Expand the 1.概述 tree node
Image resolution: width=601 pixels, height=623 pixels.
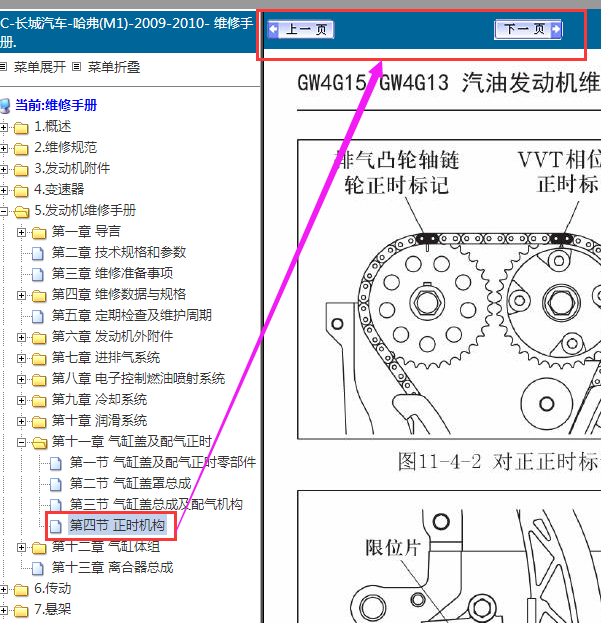tap(4, 128)
